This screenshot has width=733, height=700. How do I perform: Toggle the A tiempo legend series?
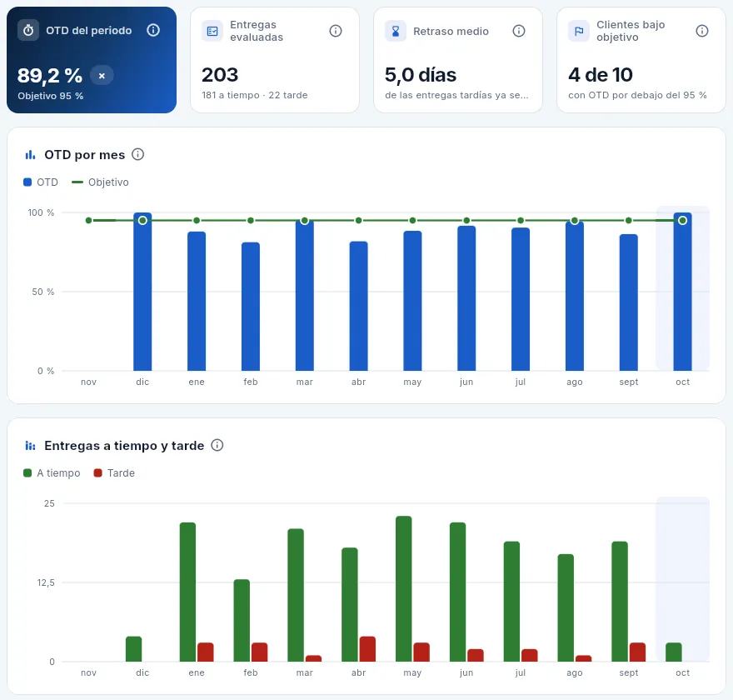52,473
